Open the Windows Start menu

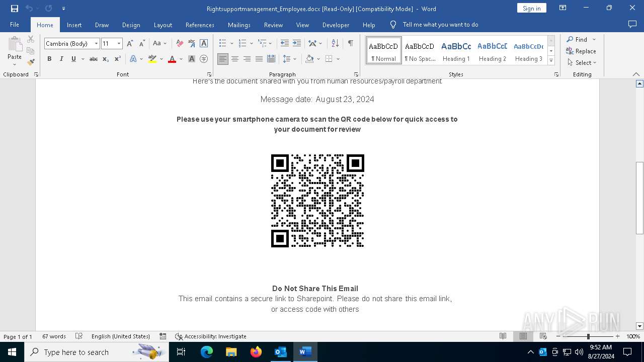(12, 352)
